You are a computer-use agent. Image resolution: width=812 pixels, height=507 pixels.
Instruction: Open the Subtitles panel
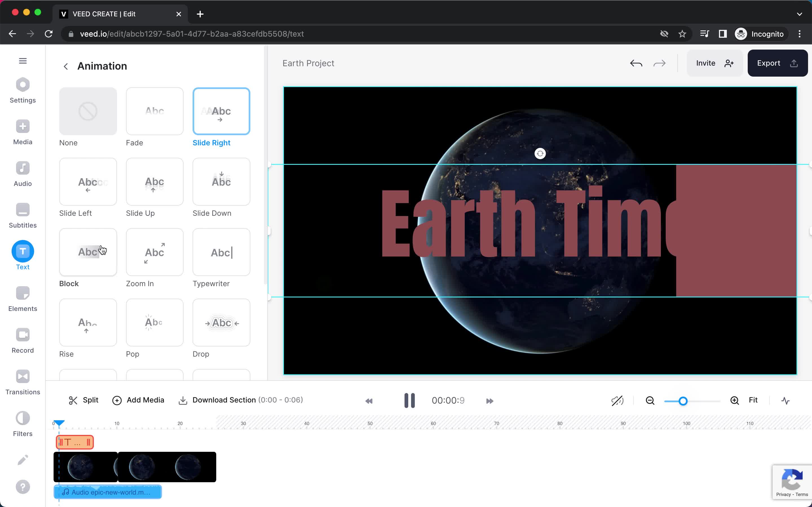(x=23, y=217)
